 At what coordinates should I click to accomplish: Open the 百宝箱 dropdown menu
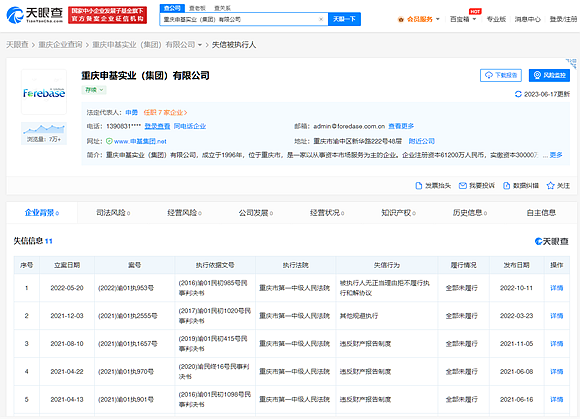click(x=462, y=19)
